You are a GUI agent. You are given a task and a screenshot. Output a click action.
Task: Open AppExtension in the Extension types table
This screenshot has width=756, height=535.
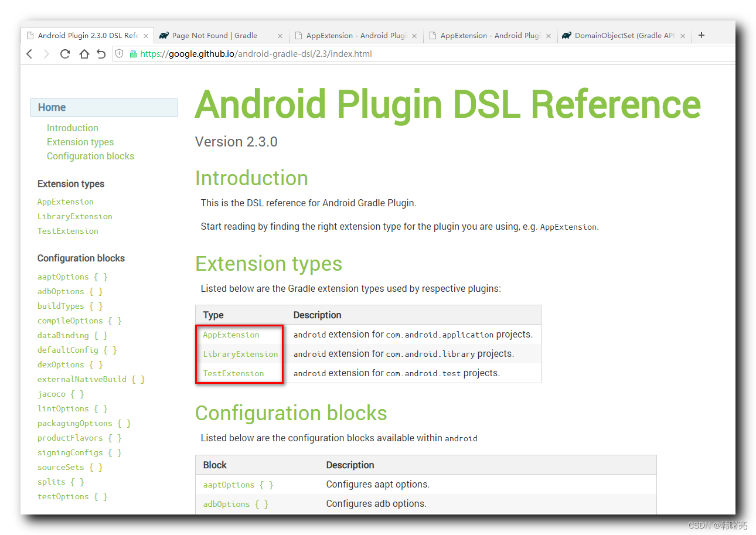(231, 335)
